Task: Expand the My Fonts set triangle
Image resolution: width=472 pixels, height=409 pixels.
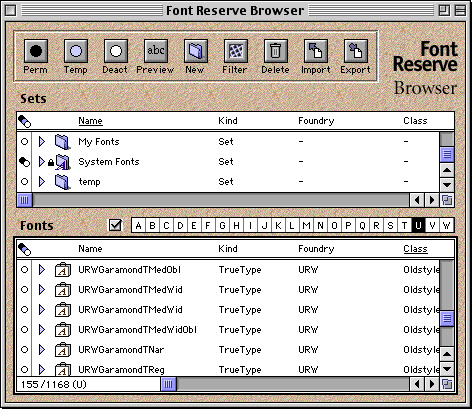Action: coord(42,142)
